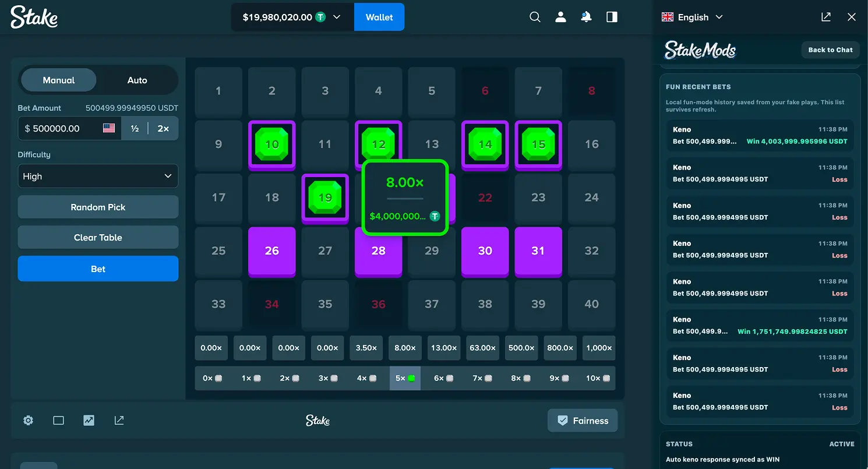The width and height of the screenshot is (868, 469).
Task: Deselect purple tile 31
Action: [x=538, y=252]
